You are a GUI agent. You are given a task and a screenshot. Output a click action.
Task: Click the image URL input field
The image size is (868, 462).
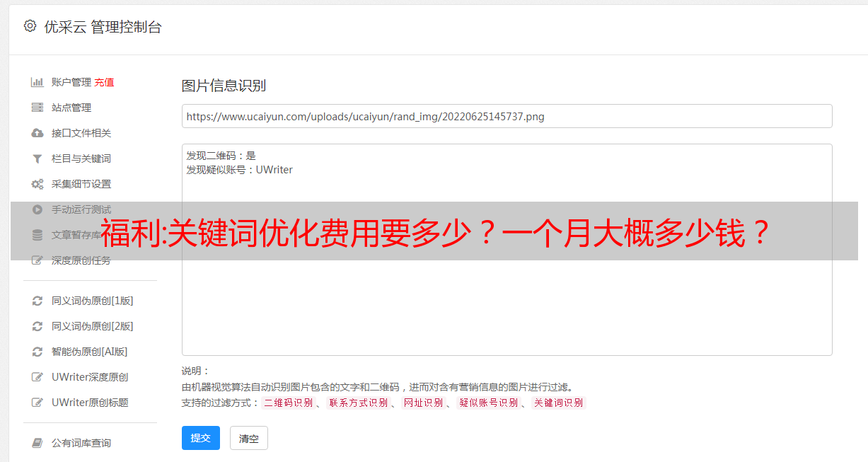click(x=507, y=116)
